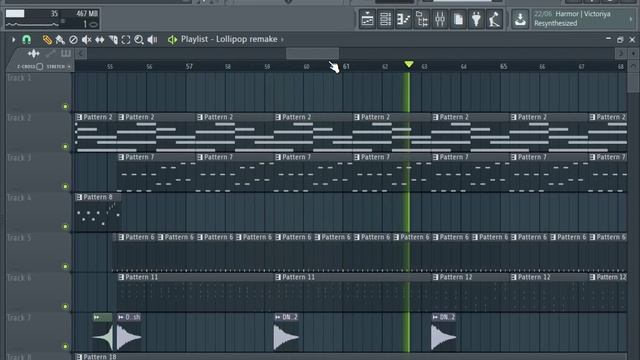Click bar 57 in the timeline ruler
The image size is (640, 360).
click(189, 67)
